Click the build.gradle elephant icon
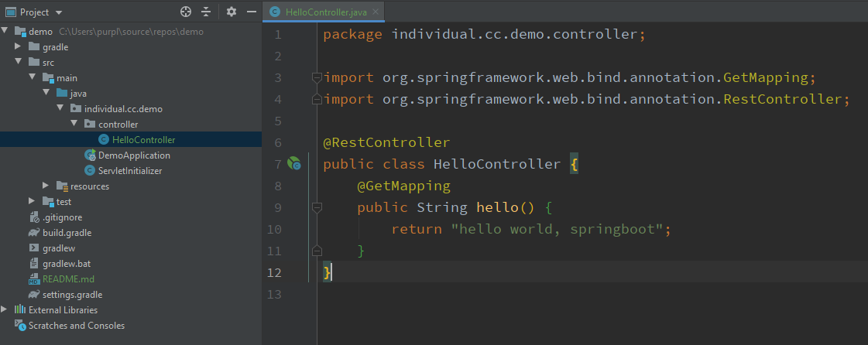Image resolution: width=868 pixels, height=345 pixels. click(x=34, y=233)
